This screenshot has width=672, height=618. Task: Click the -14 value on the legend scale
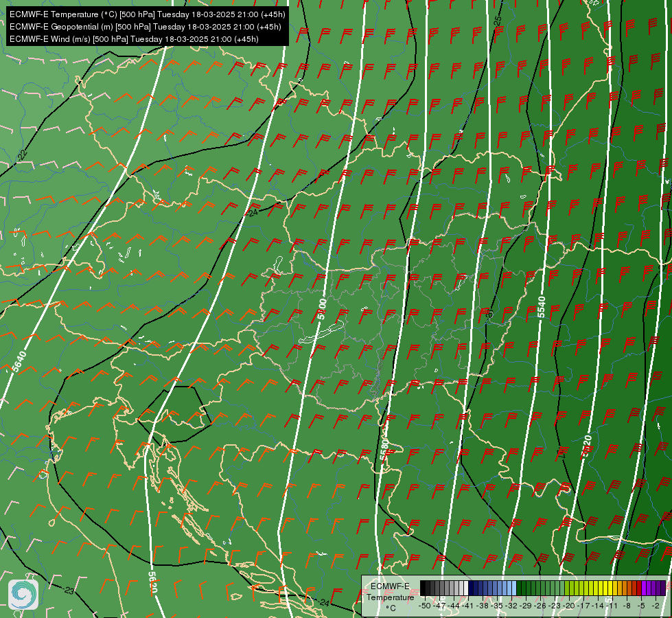[x=599, y=606]
